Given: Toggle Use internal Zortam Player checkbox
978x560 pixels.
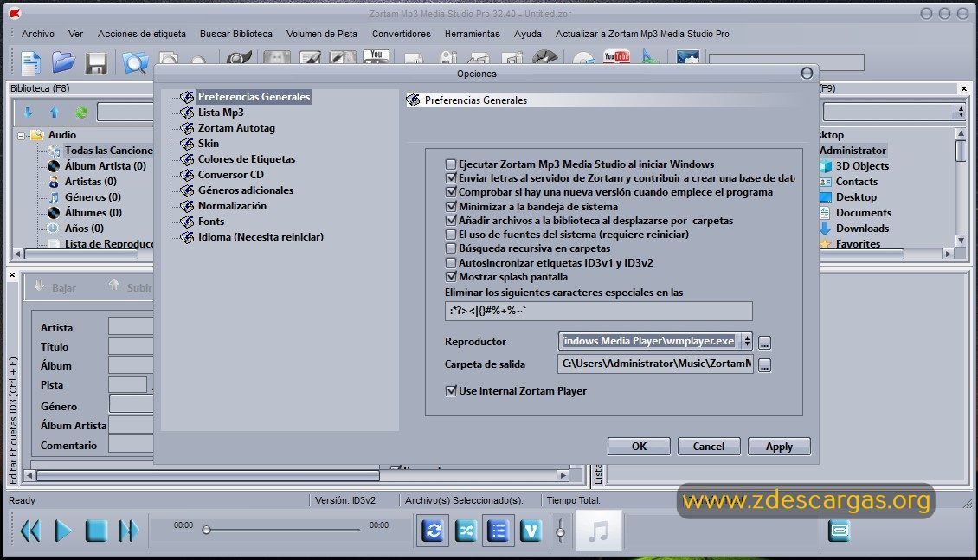Looking at the screenshot, I should [450, 391].
